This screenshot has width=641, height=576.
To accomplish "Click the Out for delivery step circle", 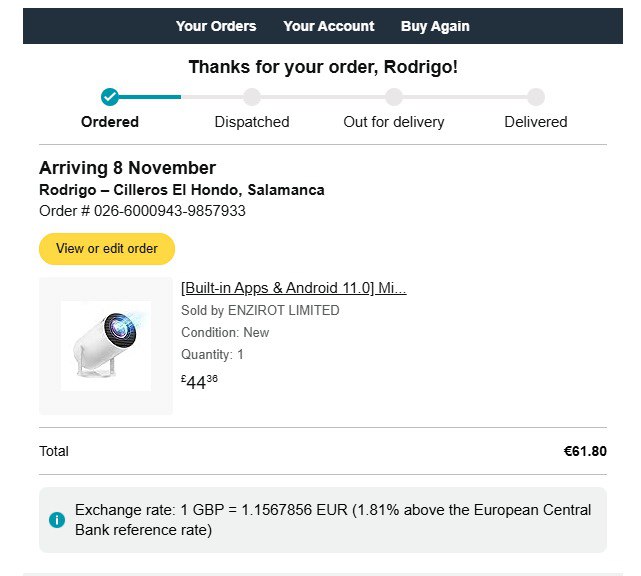I will (394, 97).
